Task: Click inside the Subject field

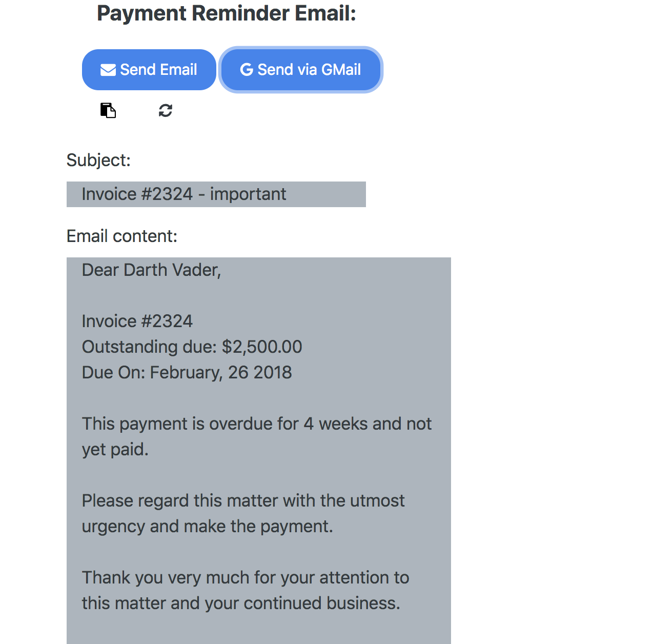Action: (x=215, y=194)
